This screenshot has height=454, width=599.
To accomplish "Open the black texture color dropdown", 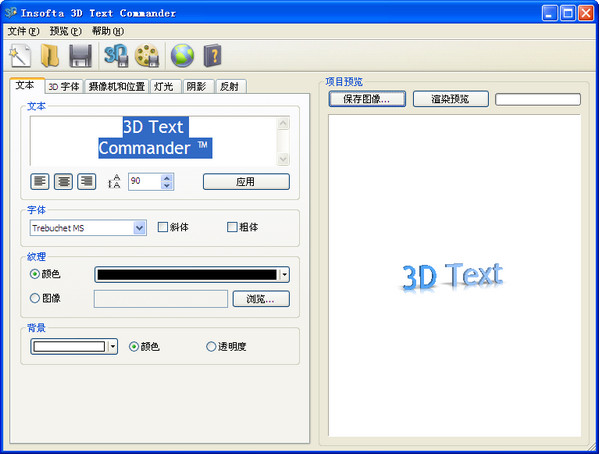I will (x=284, y=275).
